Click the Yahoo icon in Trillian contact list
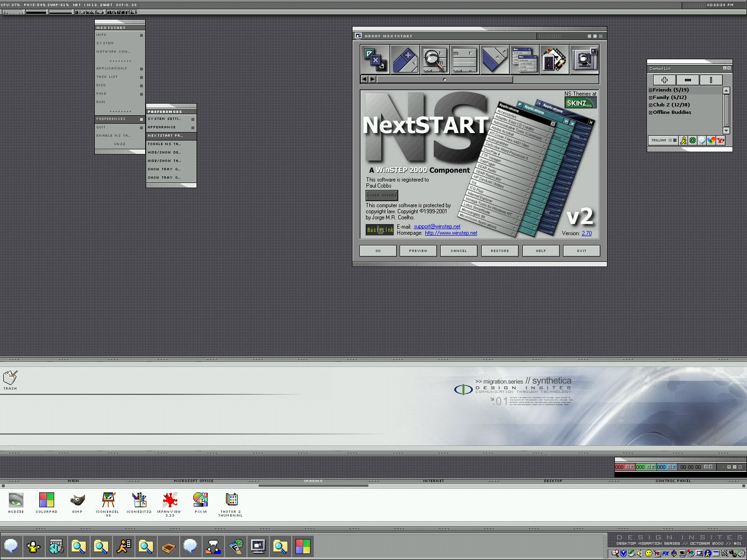747x560 pixels. 720,140
